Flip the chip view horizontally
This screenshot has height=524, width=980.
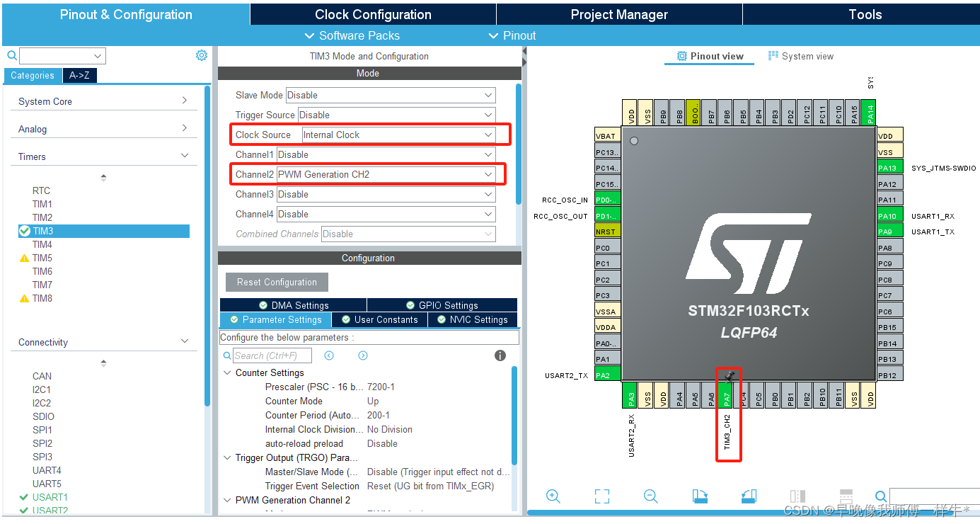[797, 496]
